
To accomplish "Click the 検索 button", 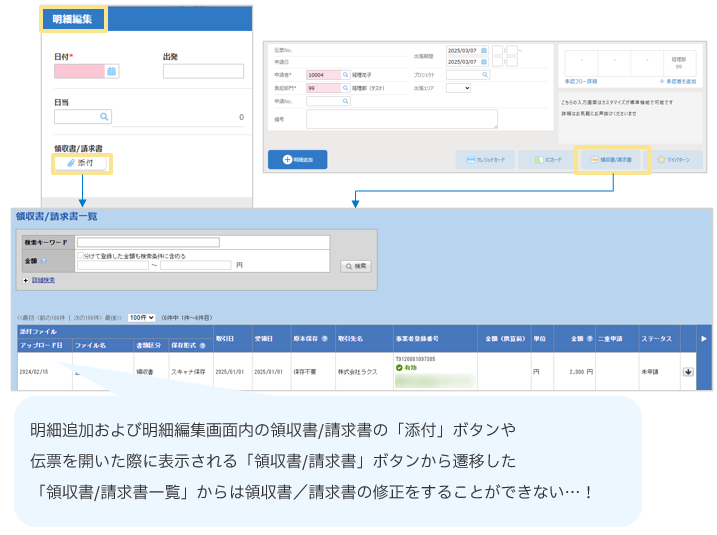I will [x=356, y=266].
